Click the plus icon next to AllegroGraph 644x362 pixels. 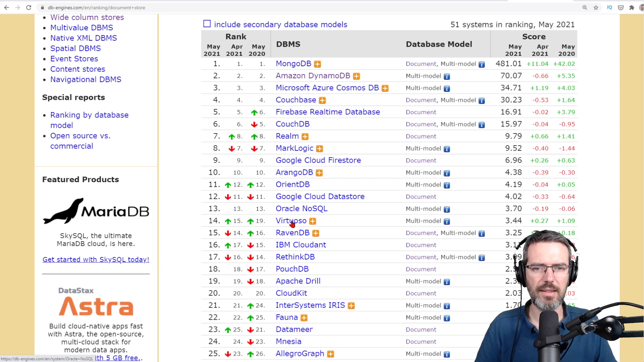[331, 354]
